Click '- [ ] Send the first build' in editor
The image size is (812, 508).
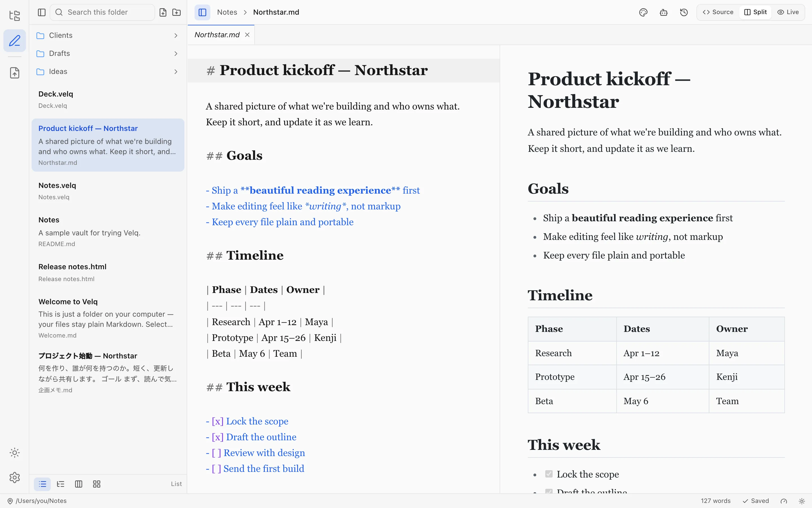click(x=255, y=469)
